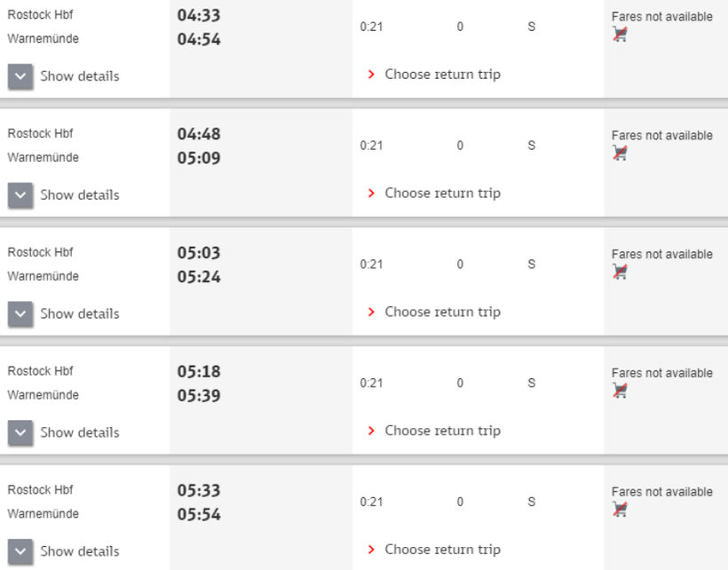Select return trip for 05:33 connection
Image resolution: width=728 pixels, height=570 pixels.
[442, 550]
